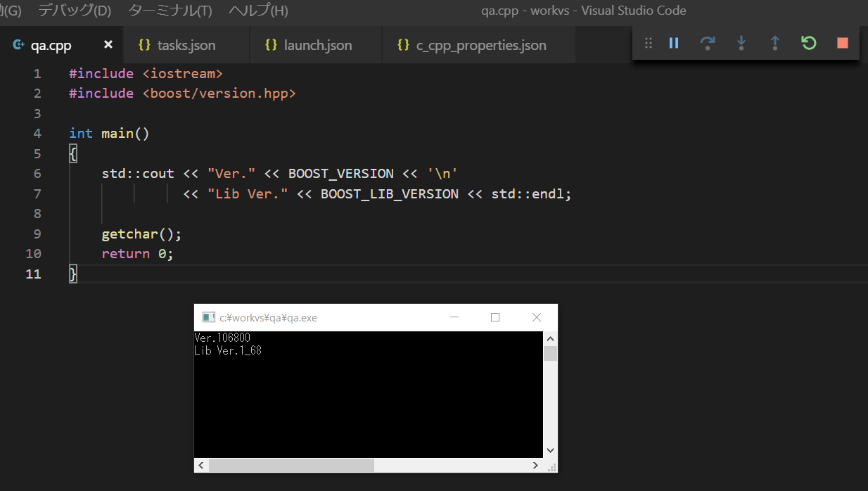Screen dimensions: 868x491
Task: Stop debugging with the red square icon
Action: point(841,43)
